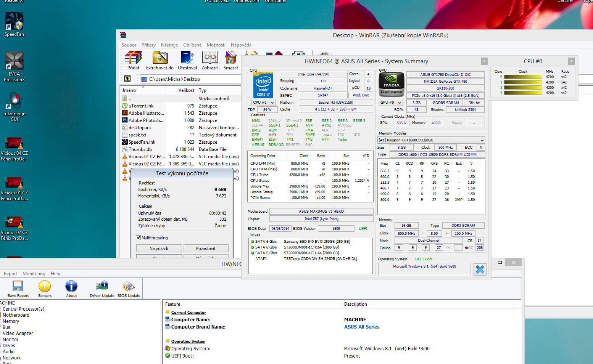Select Central Processor(s) in HWiNFO tree
593x364 pixels.
point(23,309)
